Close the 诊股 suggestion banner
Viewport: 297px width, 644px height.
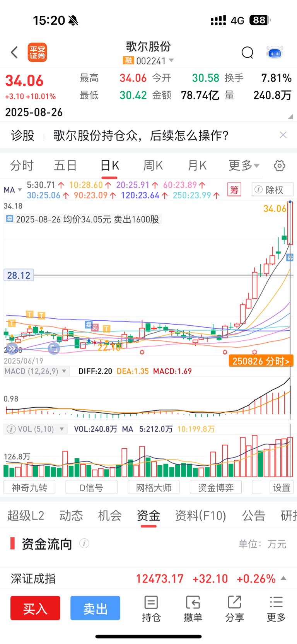pyautogui.click(x=283, y=135)
